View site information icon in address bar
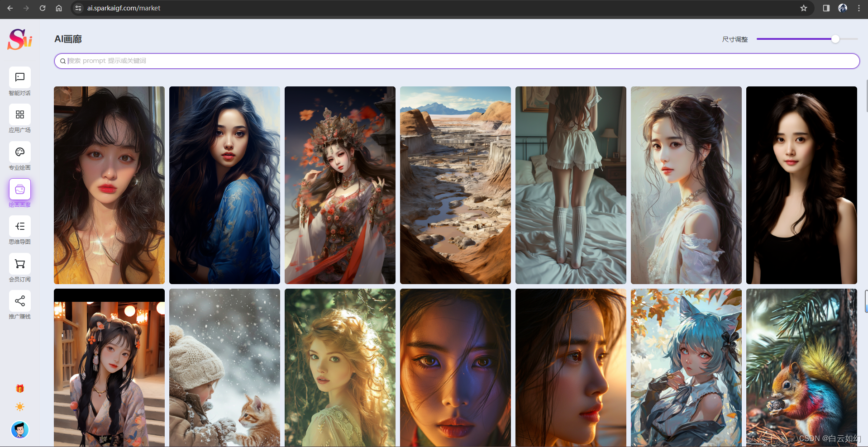 point(78,8)
